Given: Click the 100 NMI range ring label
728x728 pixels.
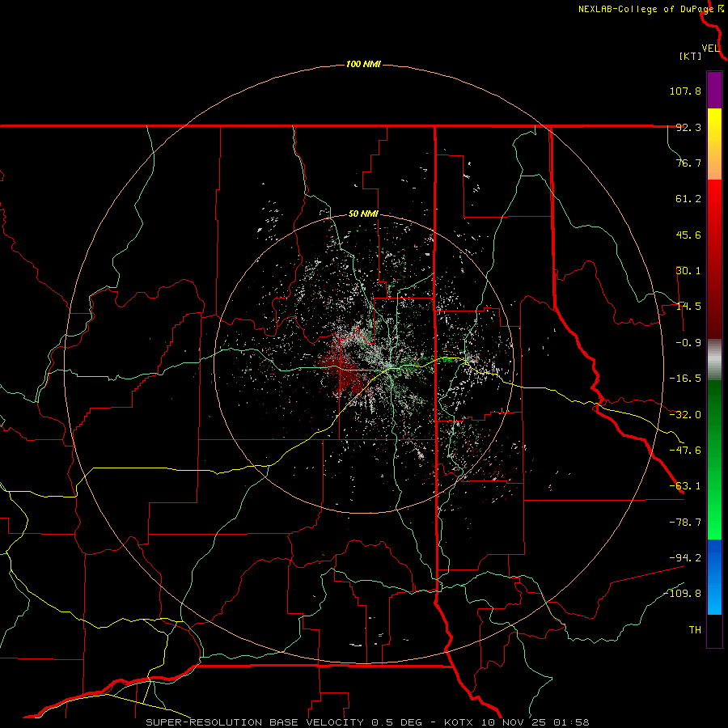Looking at the screenshot, I should pos(363,64).
